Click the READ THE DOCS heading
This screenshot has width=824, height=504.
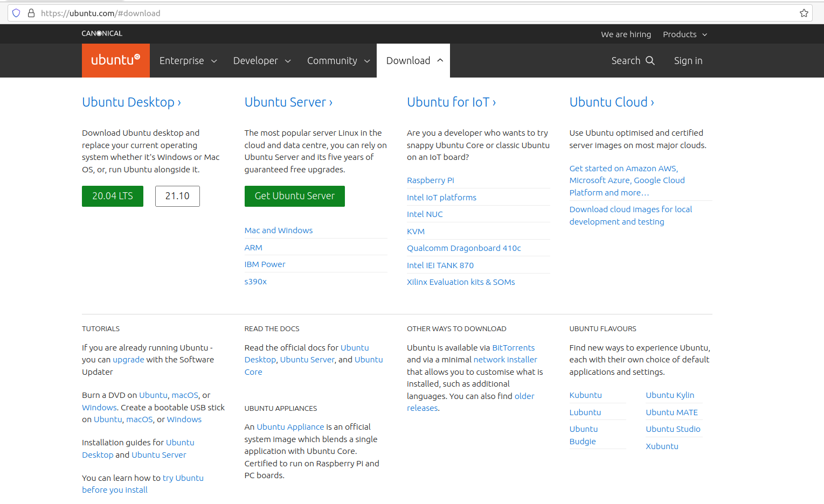pos(272,328)
